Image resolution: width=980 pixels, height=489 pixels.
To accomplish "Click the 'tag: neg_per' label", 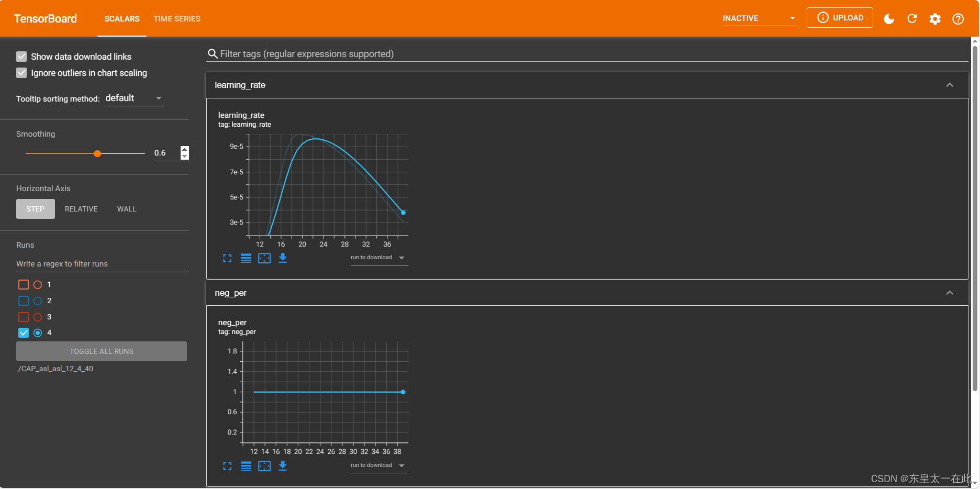I will pyautogui.click(x=237, y=332).
